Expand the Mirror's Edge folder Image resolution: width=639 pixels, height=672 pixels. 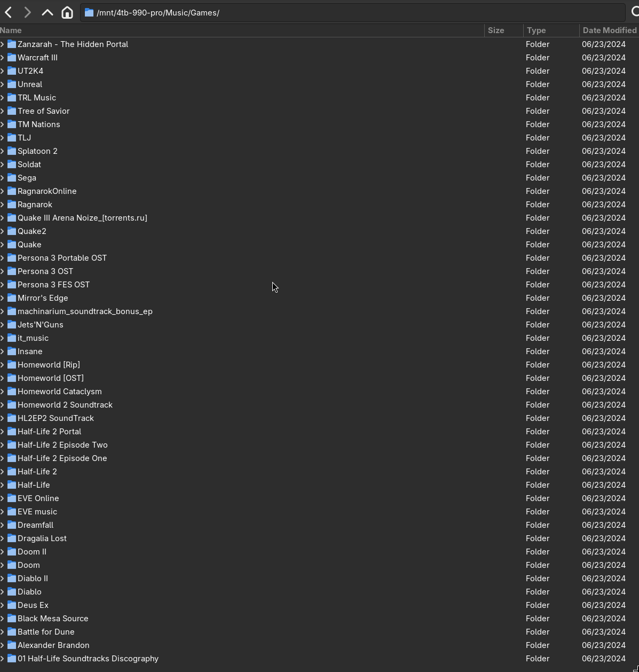click(x=3, y=298)
